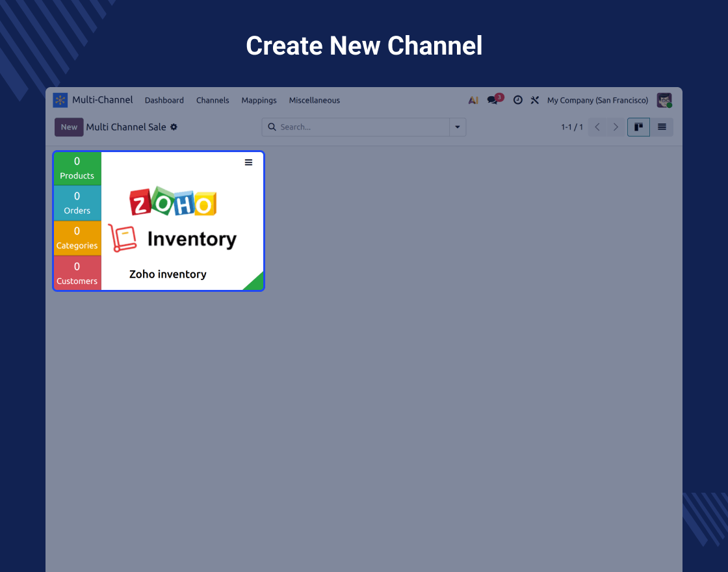The image size is (728, 572).
Task: Open the Mappings menu
Action: [259, 100]
